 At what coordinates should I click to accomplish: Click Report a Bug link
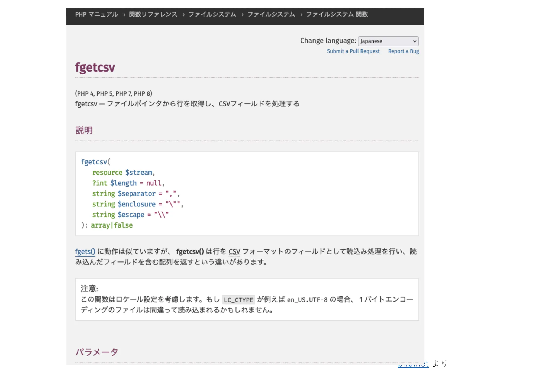(403, 51)
